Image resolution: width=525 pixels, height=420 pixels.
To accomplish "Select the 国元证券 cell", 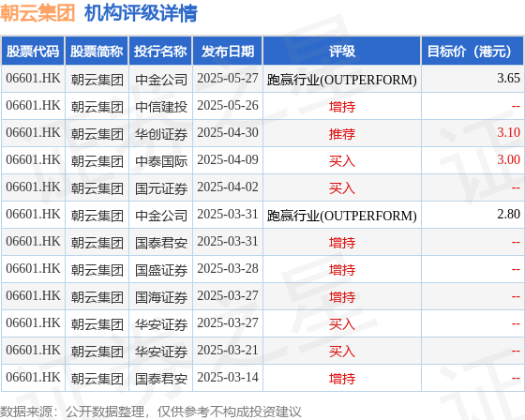I will point(161,187).
